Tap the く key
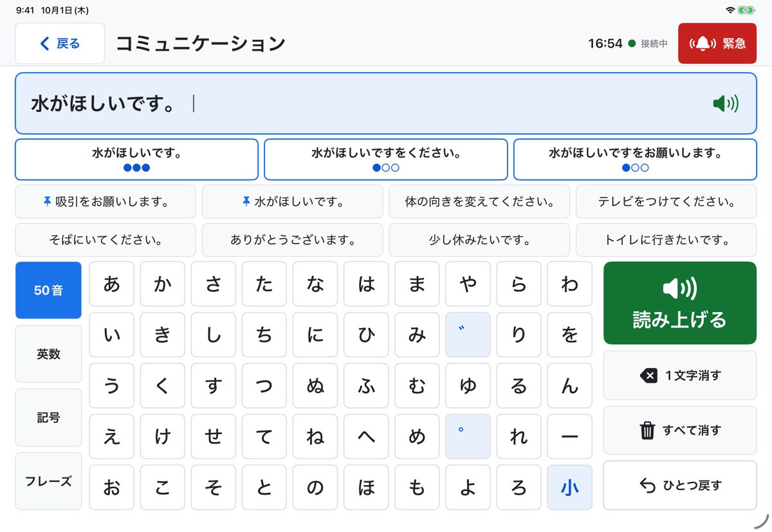 coord(162,386)
